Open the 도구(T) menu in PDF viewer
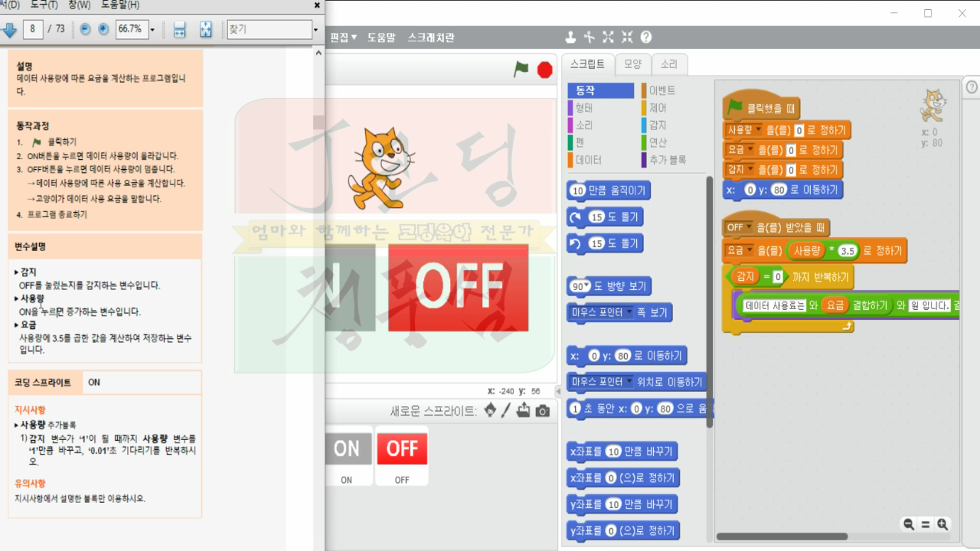Image resolution: width=980 pixels, height=551 pixels. [x=44, y=5]
